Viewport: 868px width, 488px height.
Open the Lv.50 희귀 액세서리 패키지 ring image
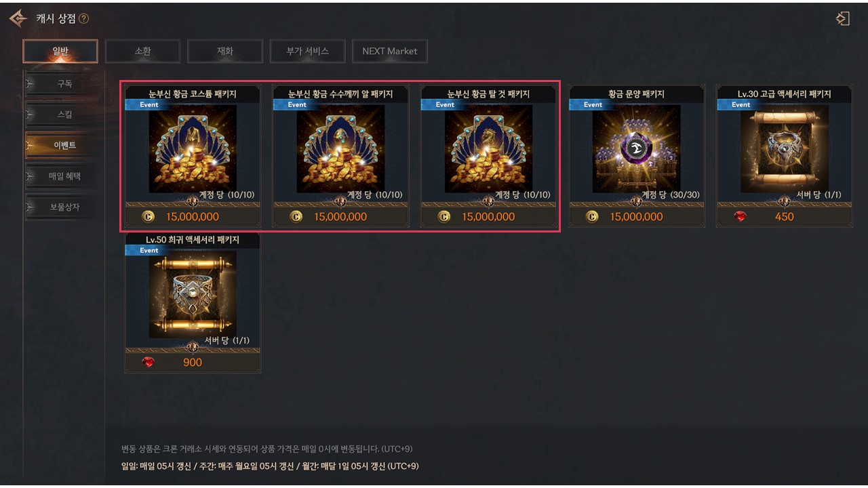coord(193,294)
